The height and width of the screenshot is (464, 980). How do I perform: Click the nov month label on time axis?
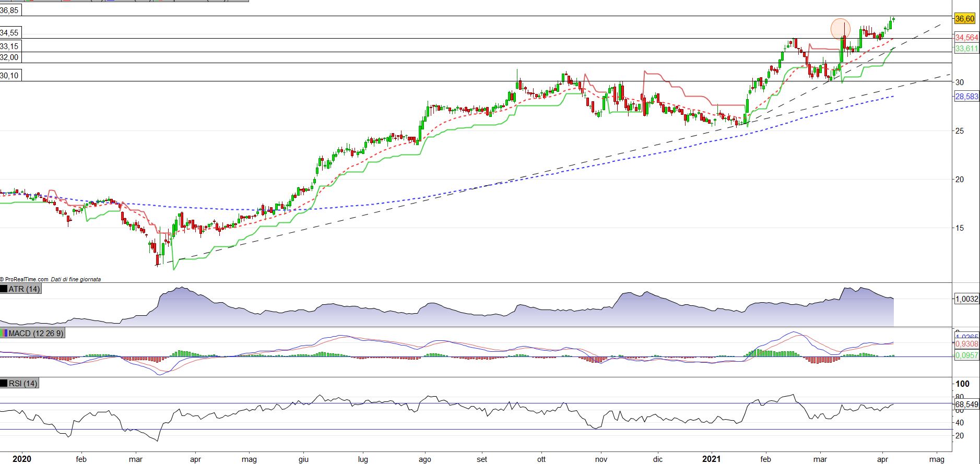601,460
